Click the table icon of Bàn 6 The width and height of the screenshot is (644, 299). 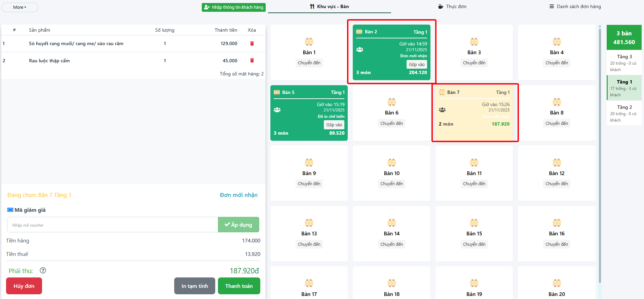coord(391,102)
